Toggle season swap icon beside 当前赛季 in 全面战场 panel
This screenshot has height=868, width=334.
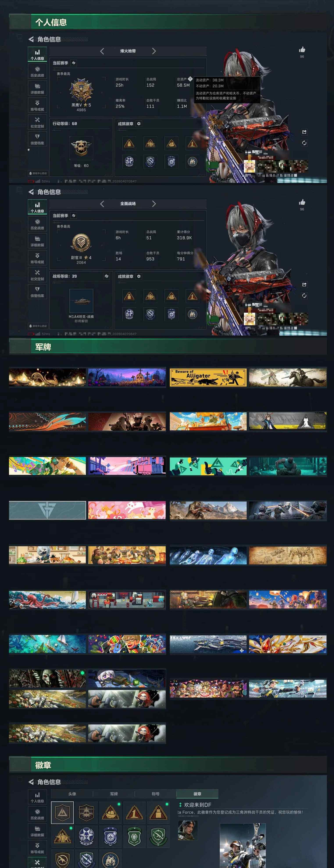click(73, 216)
